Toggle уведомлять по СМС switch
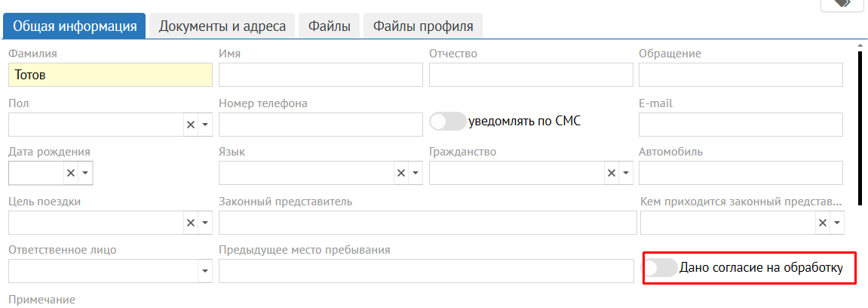 (448, 122)
